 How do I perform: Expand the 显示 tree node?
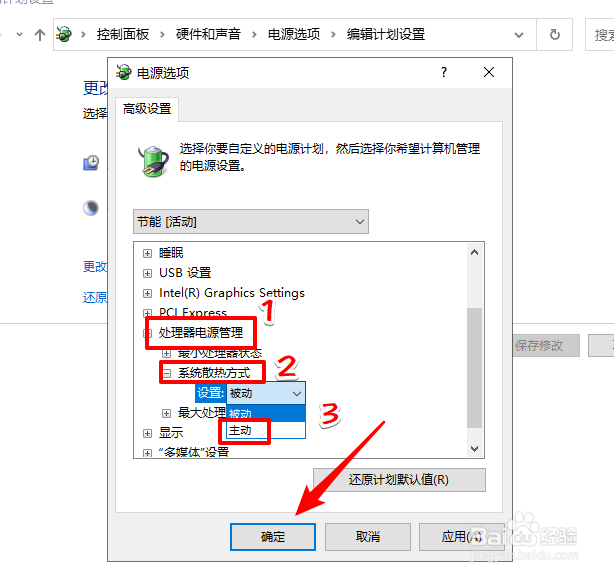147,433
